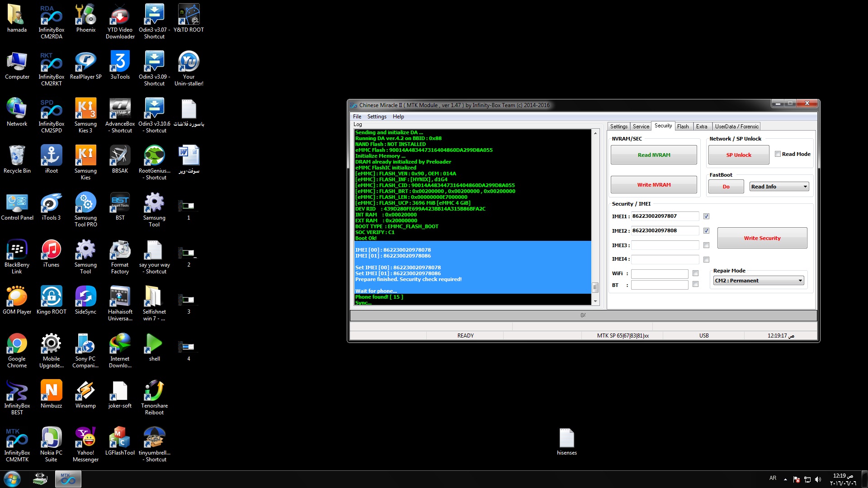Viewport: 868px width, 488px height.
Task: Click the Write NVRAM button
Action: (654, 185)
